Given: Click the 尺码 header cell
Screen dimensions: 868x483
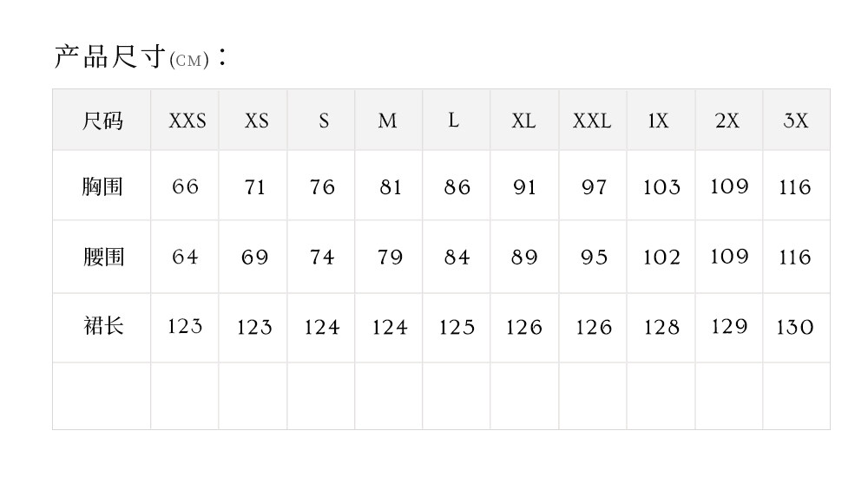Looking at the screenshot, I should tap(102, 121).
